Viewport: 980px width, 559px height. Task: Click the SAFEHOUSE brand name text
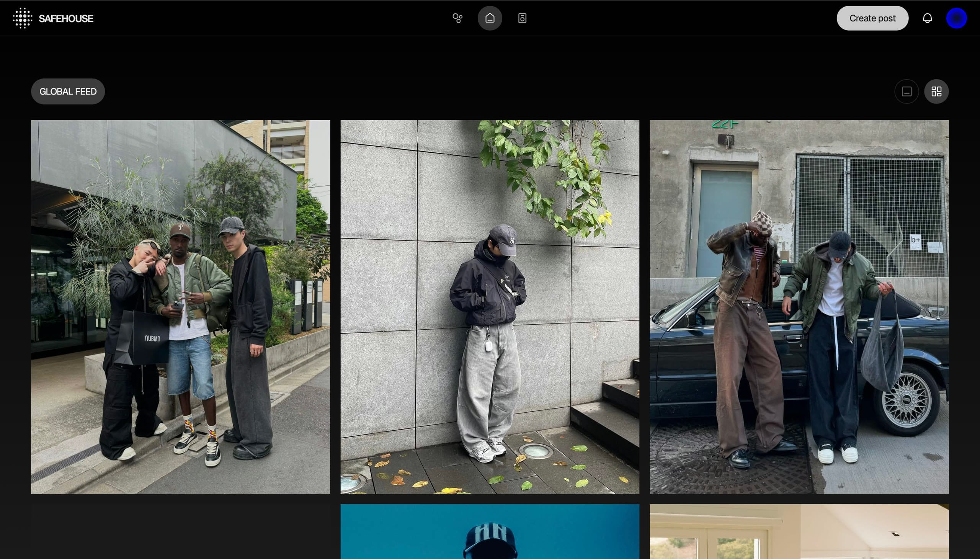(x=66, y=18)
